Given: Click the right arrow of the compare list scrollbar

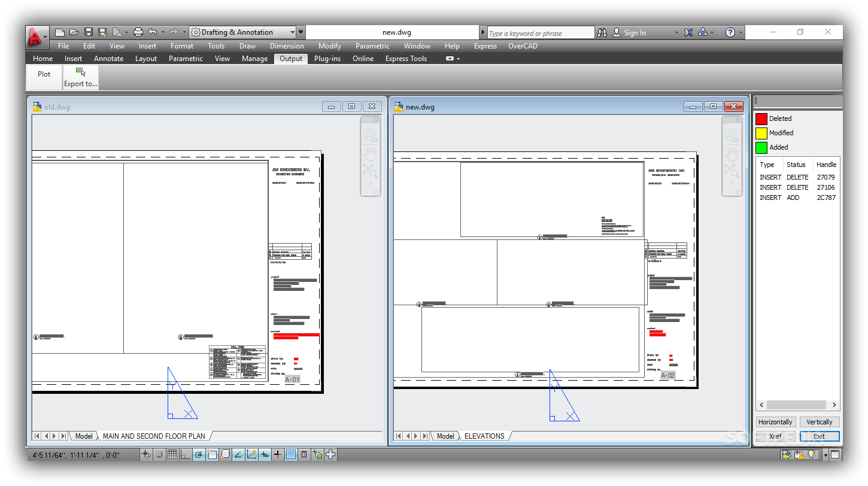Looking at the screenshot, I should click(834, 405).
